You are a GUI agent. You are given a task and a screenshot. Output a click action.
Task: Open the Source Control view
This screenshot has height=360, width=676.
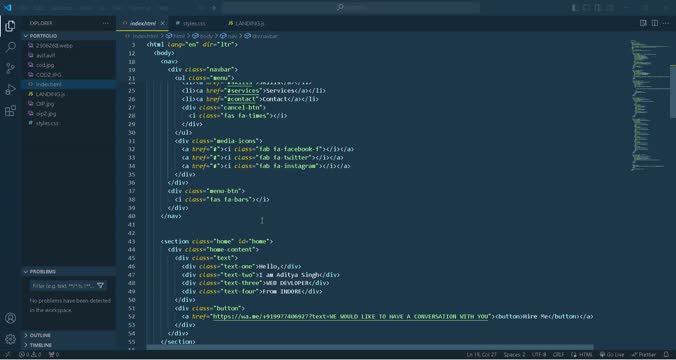(x=10, y=68)
